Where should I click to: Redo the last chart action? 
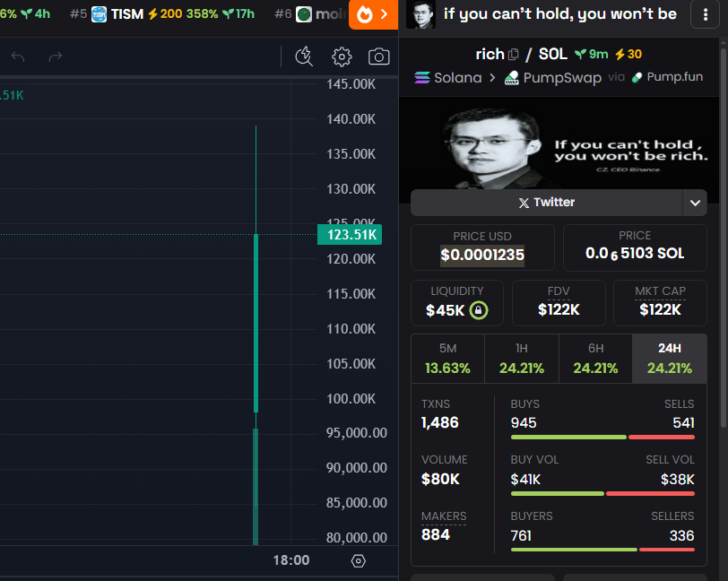click(x=56, y=56)
